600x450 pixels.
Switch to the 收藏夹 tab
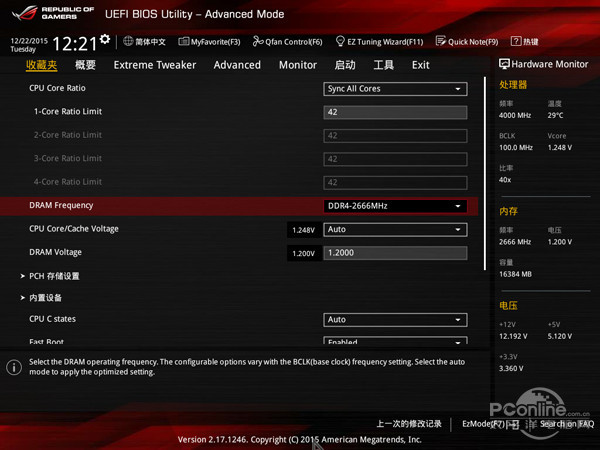(41, 65)
